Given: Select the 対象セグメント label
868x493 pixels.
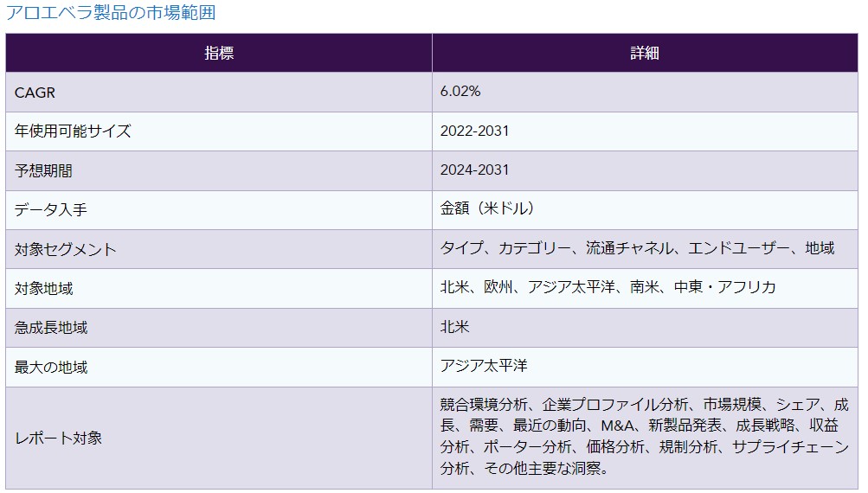Looking at the screenshot, I should 65,249.
